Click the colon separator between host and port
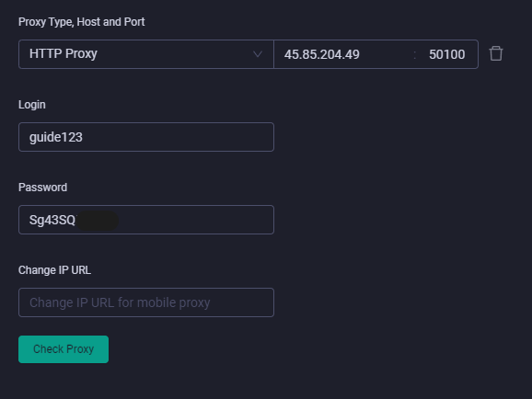 pos(415,54)
